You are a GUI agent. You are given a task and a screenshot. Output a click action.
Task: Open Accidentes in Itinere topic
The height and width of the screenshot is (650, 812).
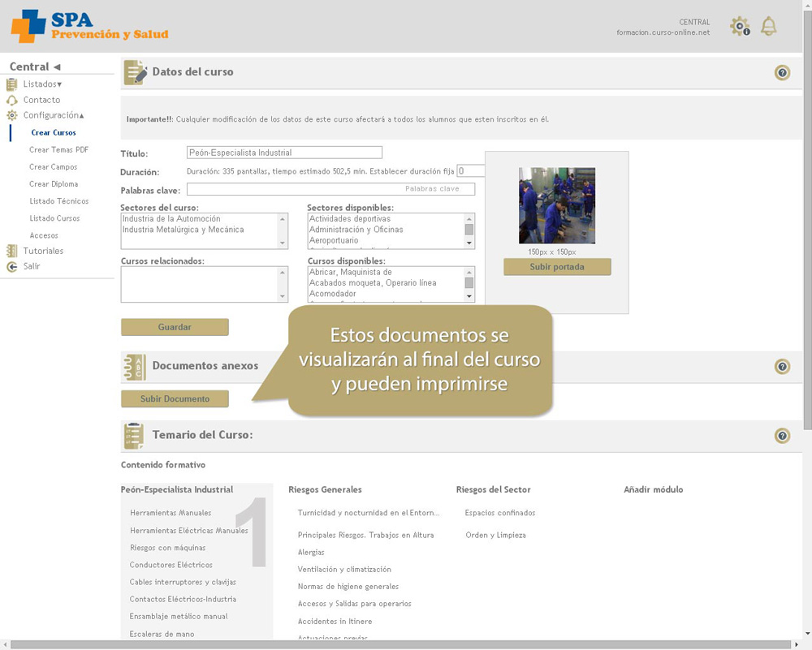tap(335, 621)
